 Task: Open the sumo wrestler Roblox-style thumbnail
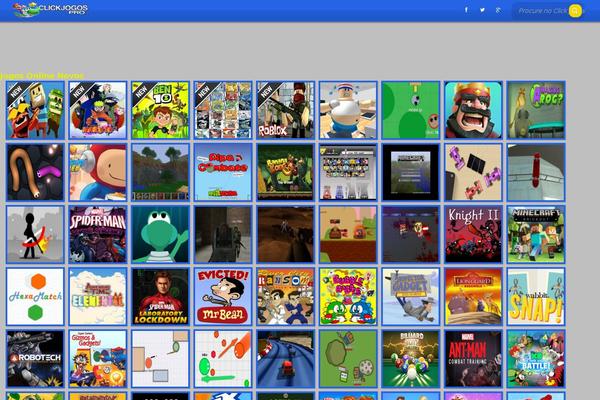point(348,110)
